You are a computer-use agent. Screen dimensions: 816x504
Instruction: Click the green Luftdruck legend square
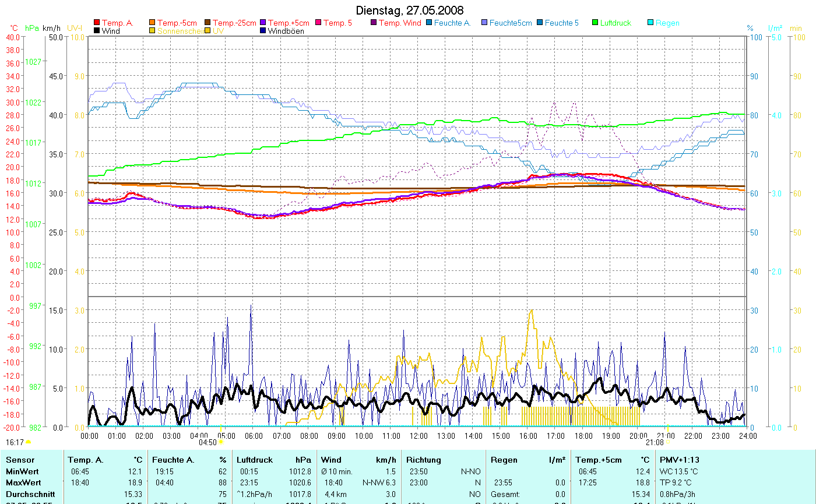596,23
